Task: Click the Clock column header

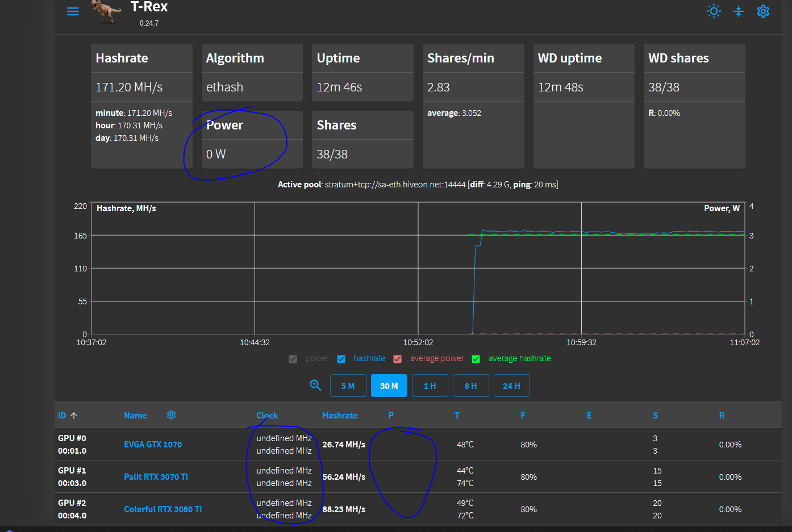Action: pyautogui.click(x=267, y=416)
